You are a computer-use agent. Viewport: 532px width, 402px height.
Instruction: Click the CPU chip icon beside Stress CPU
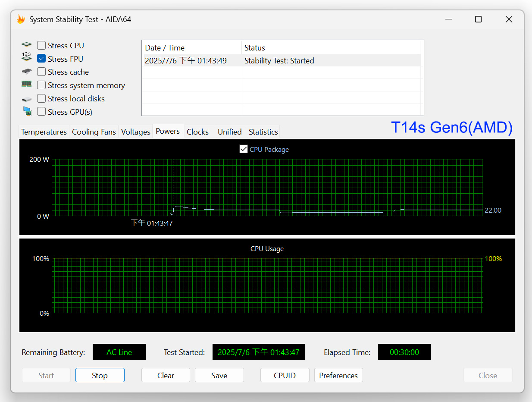click(x=27, y=45)
